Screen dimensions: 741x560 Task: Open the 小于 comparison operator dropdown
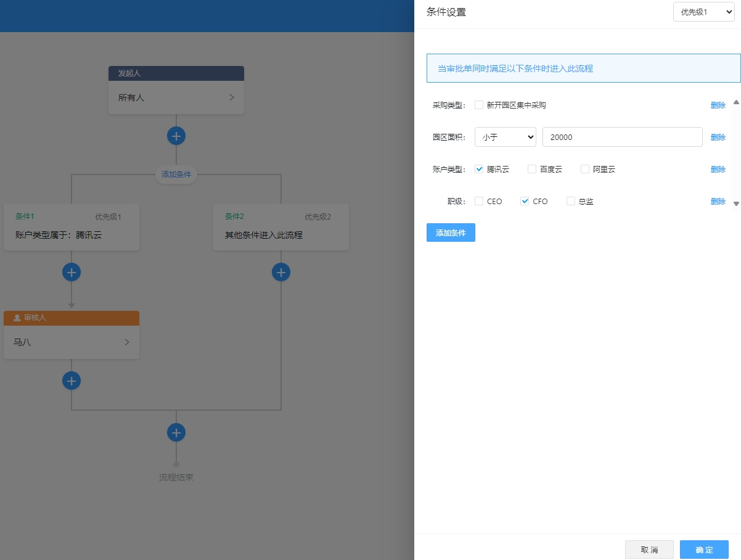[506, 137]
